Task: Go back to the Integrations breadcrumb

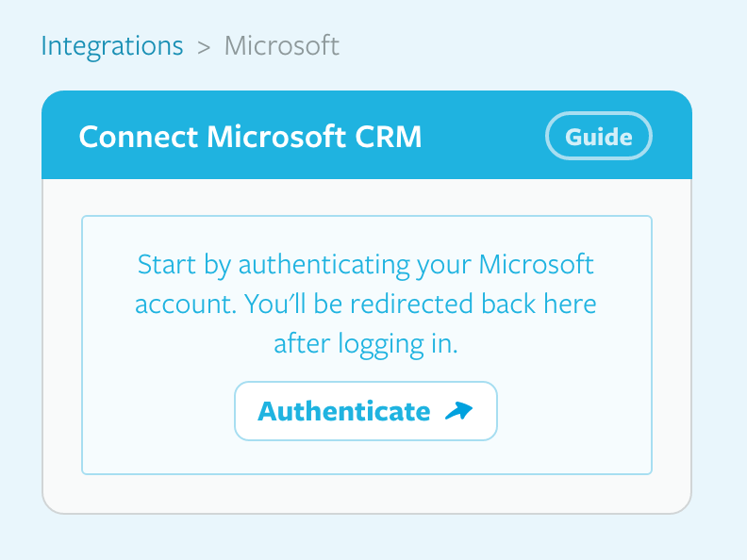Action: [x=112, y=45]
